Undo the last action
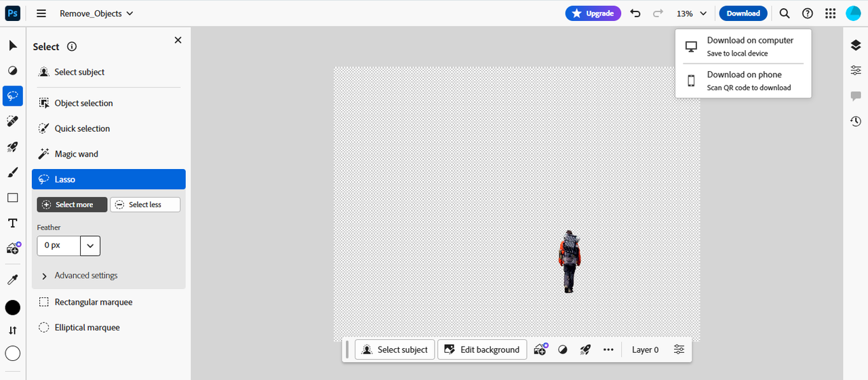868x380 pixels. point(635,14)
